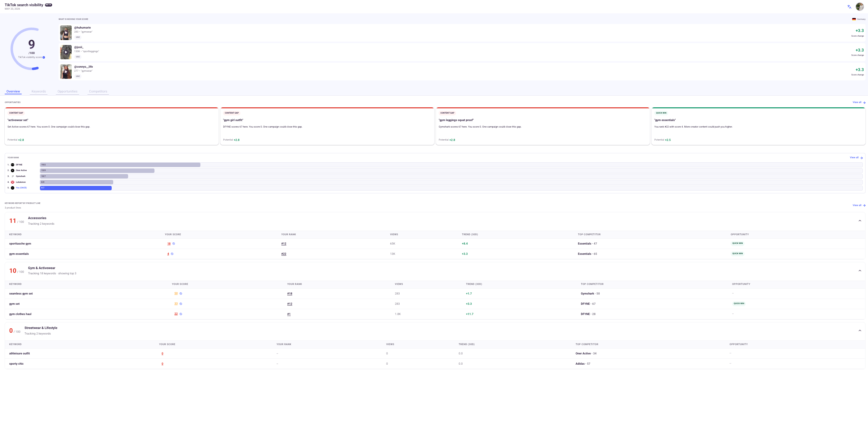Image resolution: width=868 pixels, height=432 pixels.
Task: Click View all in Opportunities section
Action: pos(857,102)
